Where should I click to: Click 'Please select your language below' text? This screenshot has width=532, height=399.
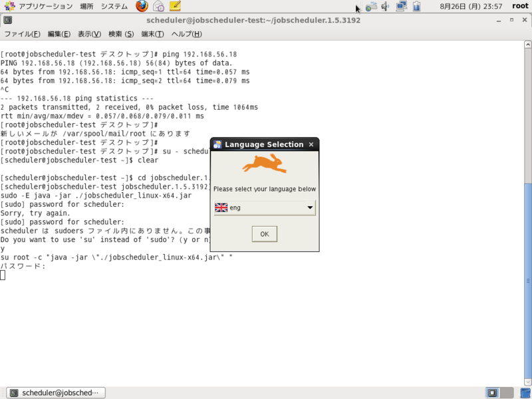[265, 189]
